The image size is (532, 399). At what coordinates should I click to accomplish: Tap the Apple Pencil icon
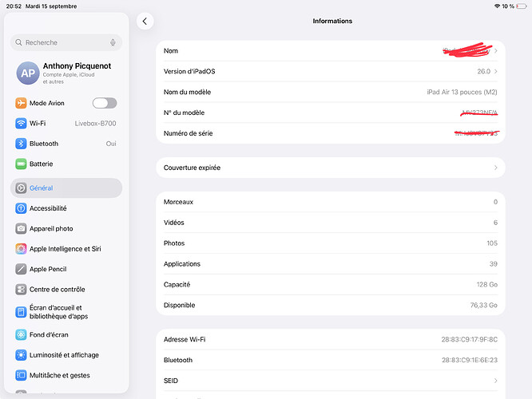tap(21, 269)
